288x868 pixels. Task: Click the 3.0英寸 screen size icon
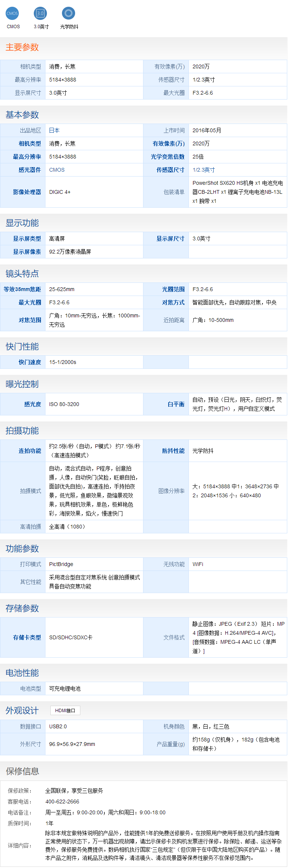click(40, 14)
